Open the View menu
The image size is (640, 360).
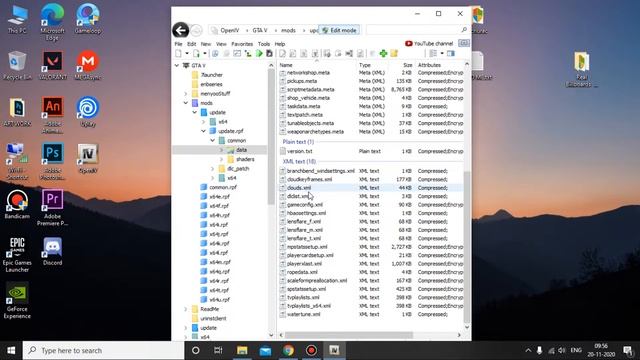[x=221, y=44]
